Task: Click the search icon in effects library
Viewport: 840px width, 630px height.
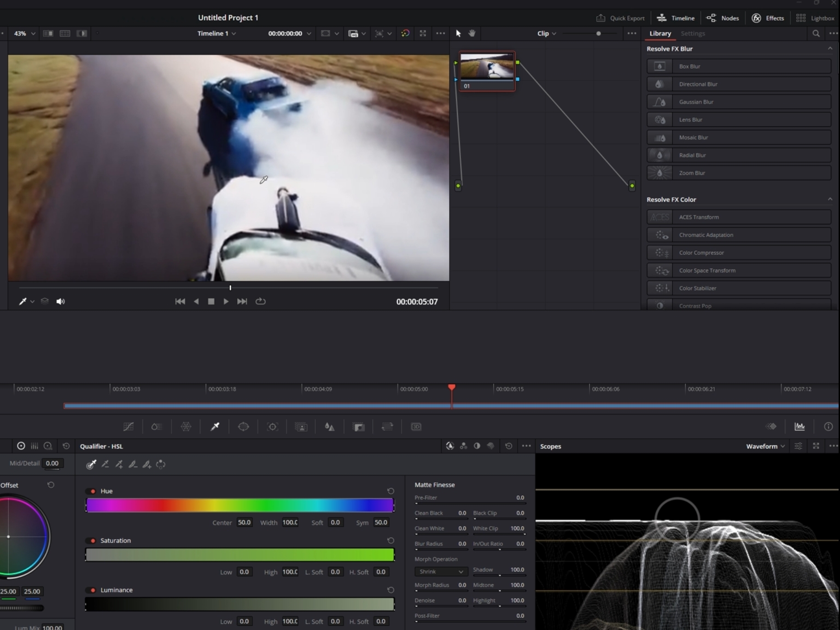Action: [816, 34]
